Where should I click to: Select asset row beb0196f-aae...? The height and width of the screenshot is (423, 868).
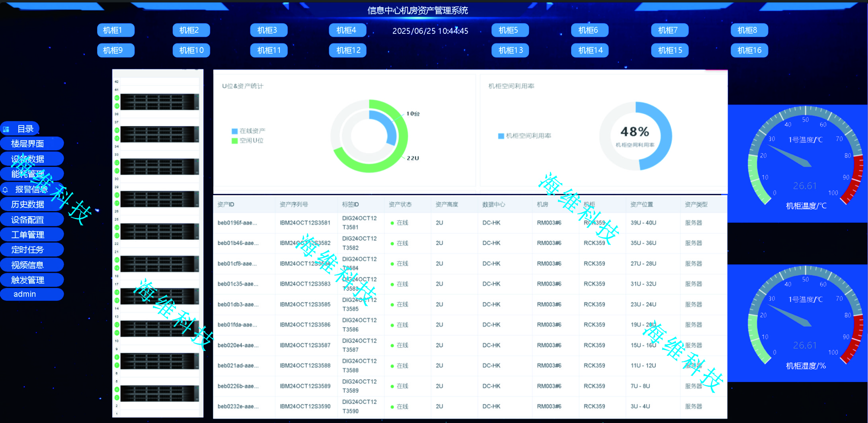[237, 223]
